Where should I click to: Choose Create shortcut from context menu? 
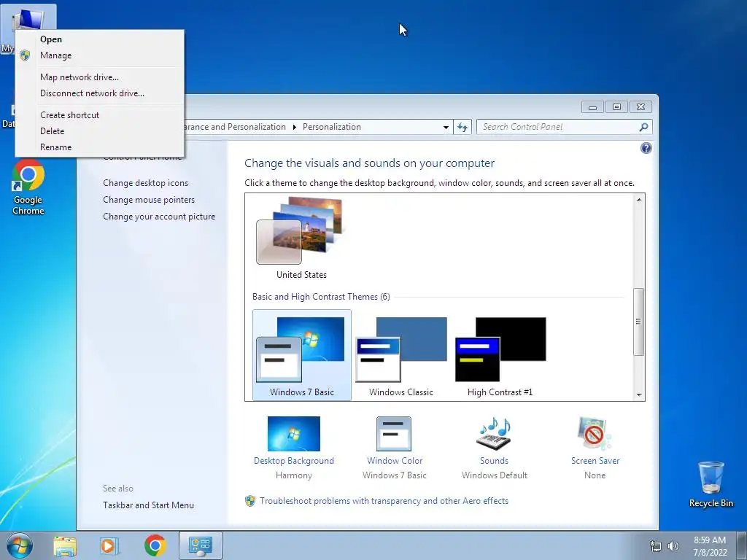[99, 115]
